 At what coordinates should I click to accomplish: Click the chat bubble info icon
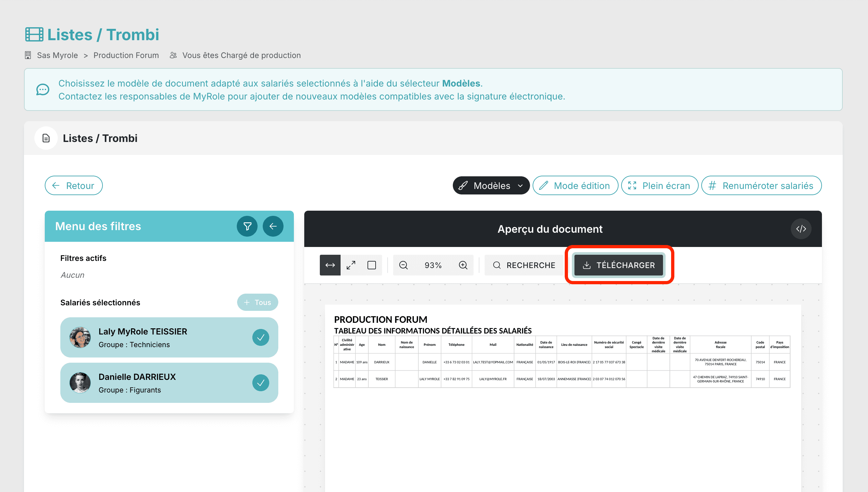tap(42, 89)
